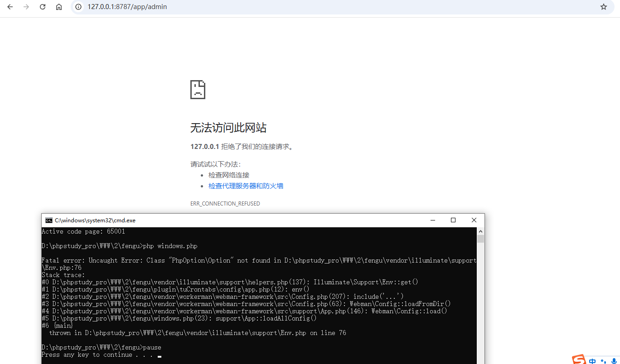Click stack trace line '#6 {main}'

(x=58, y=326)
